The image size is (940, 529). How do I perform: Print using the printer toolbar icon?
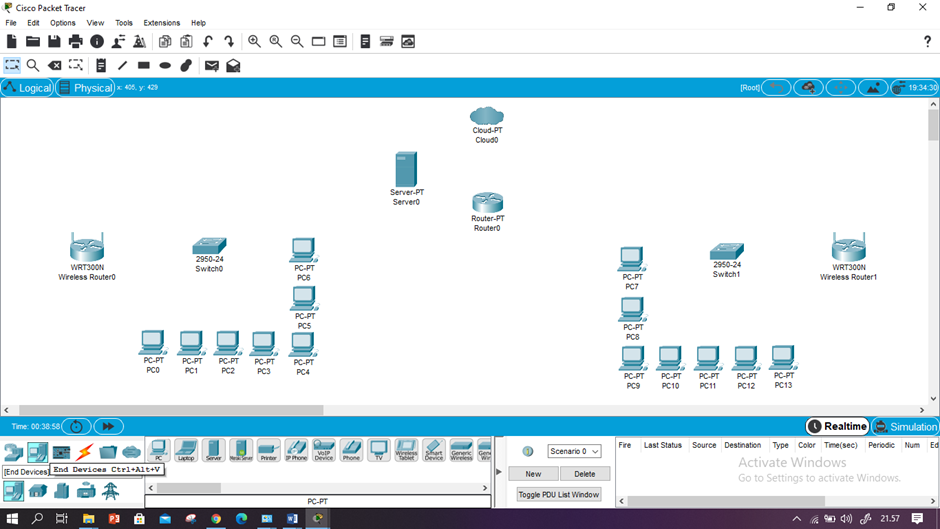tap(76, 41)
